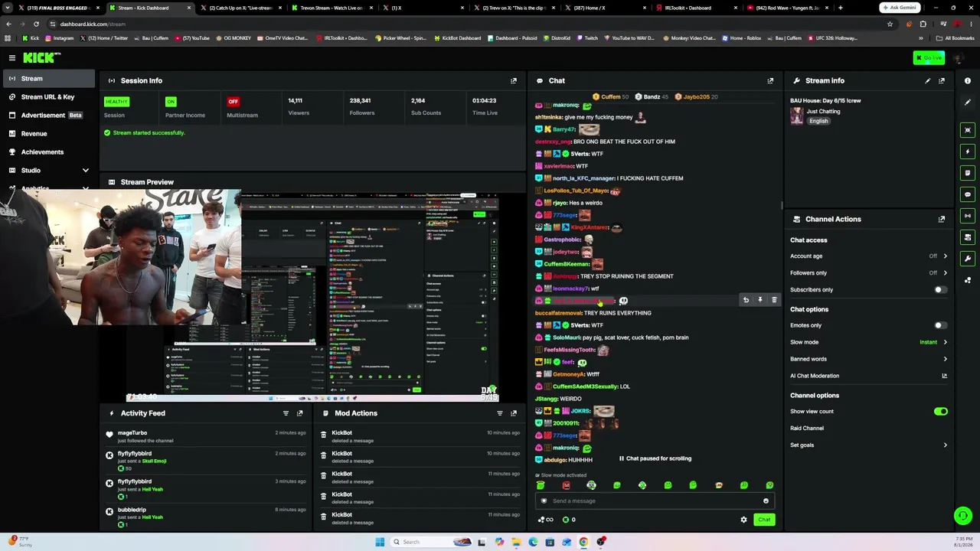Pop out the Channel Actions panel

[x=942, y=219]
